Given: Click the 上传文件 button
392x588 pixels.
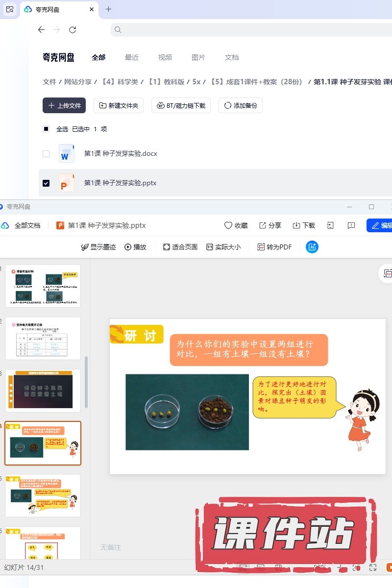Looking at the screenshot, I should 64,105.
